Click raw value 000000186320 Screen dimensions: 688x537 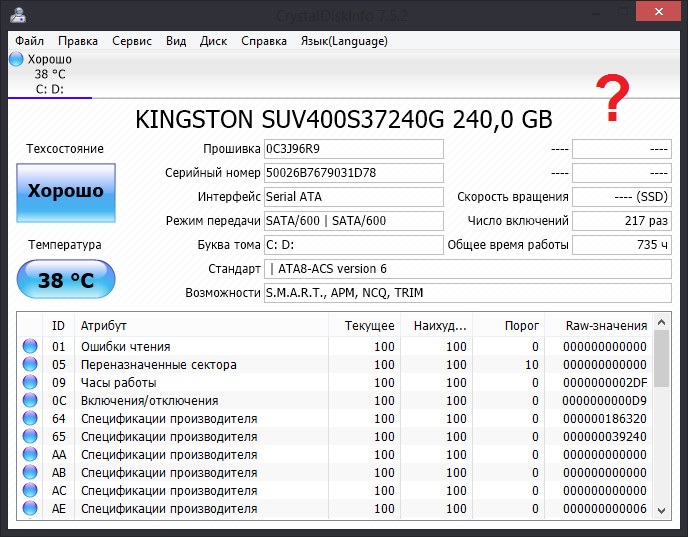tap(605, 419)
